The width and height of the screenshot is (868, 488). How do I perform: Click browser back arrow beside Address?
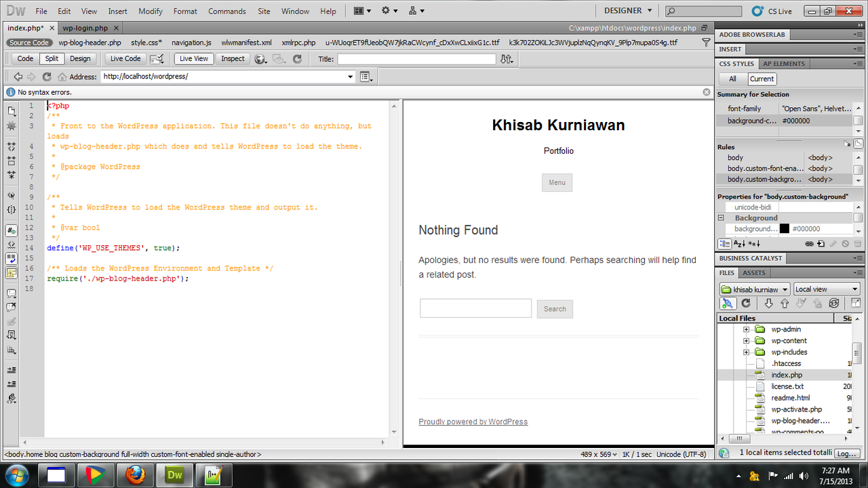(18, 77)
